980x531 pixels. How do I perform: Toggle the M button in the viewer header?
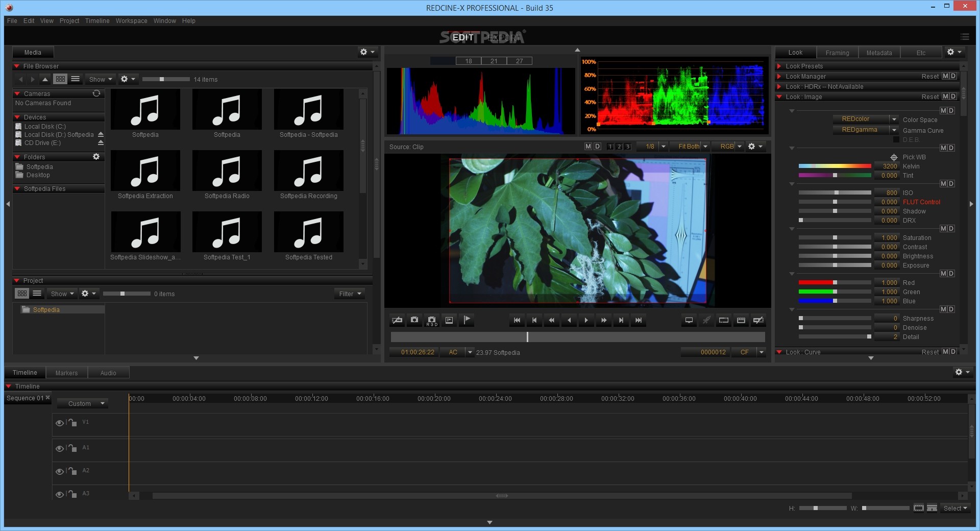click(x=588, y=147)
